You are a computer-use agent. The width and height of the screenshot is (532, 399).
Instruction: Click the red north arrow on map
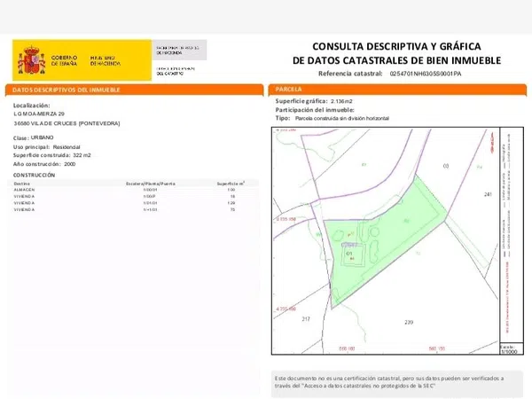pyautogui.click(x=490, y=143)
